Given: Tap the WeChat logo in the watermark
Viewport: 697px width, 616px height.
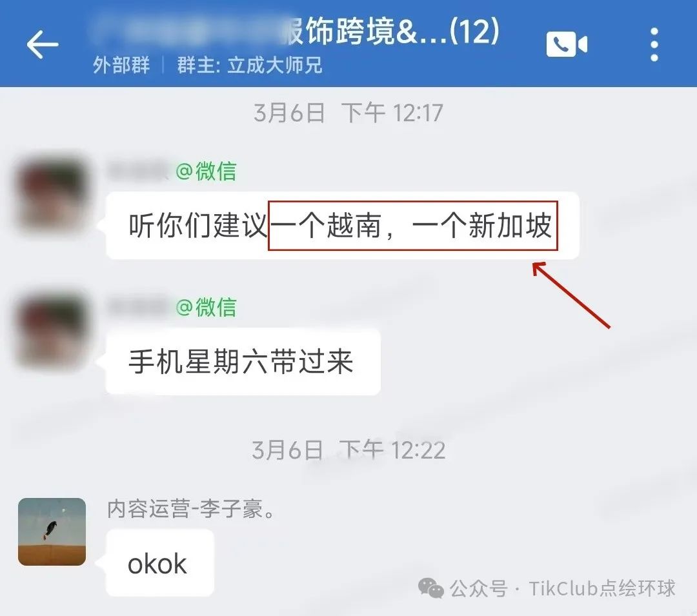Looking at the screenshot, I should pos(430,588).
